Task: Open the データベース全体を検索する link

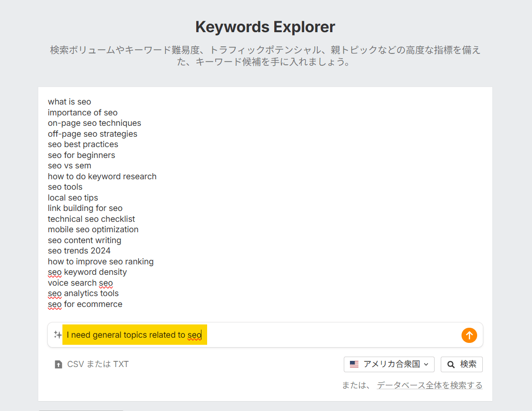Action: (429, 385)
